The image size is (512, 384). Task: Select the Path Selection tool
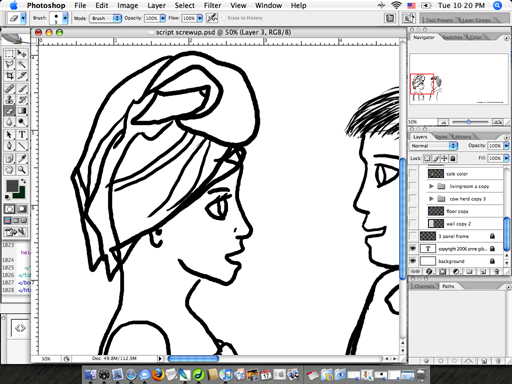point(9,134)
